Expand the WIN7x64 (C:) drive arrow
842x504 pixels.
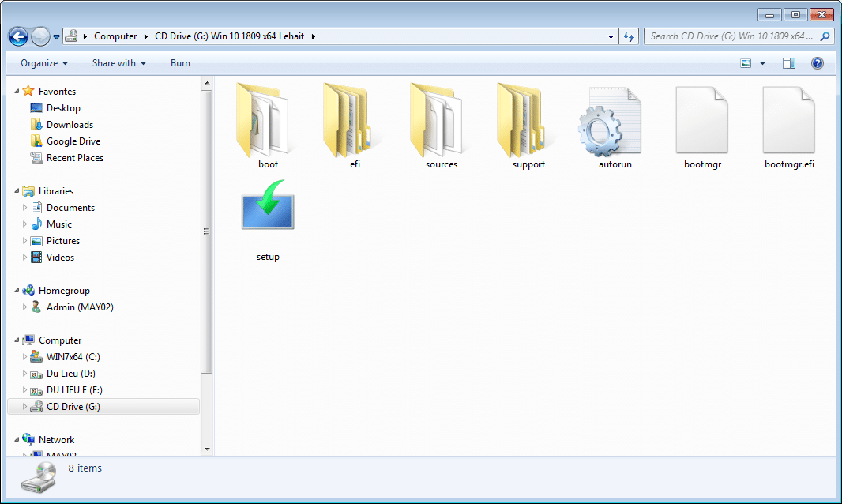[24, 357]
